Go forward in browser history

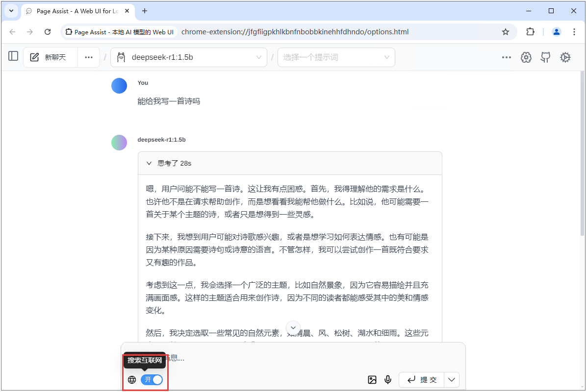[x=30, y=32]
